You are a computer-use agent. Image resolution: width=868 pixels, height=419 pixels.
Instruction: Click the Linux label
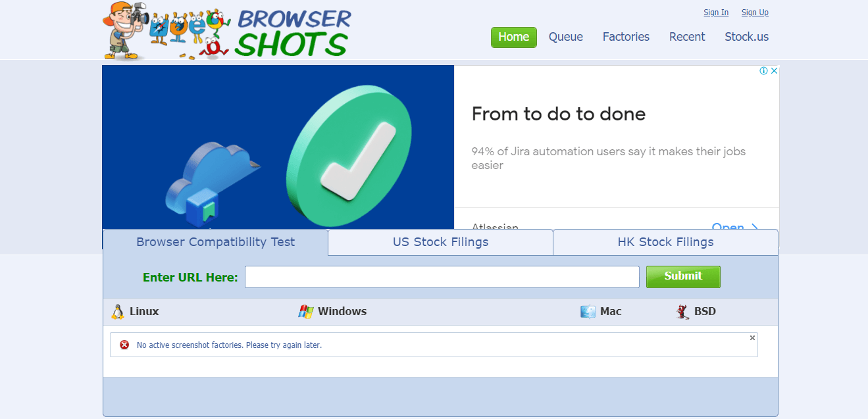tap(144, 312)
